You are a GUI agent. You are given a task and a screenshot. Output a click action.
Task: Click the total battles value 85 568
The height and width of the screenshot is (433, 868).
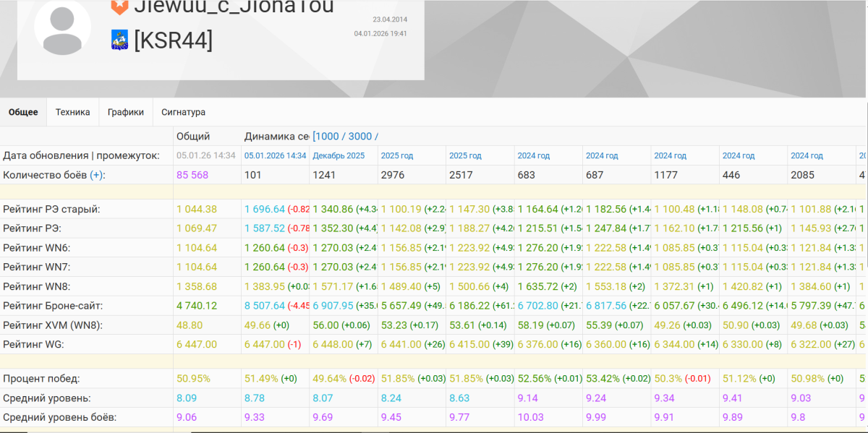click(x=192, y=175)
